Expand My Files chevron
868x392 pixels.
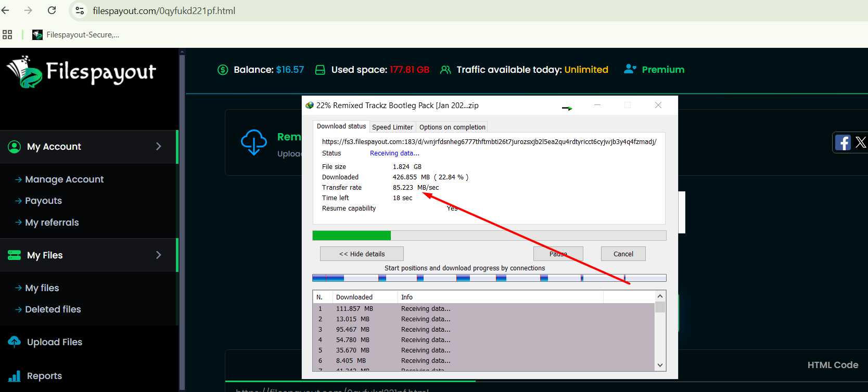[x=159, y=255]
